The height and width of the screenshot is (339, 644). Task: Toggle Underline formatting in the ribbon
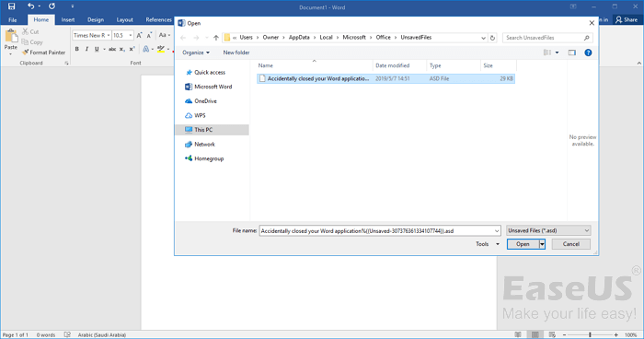click(97, 49)
